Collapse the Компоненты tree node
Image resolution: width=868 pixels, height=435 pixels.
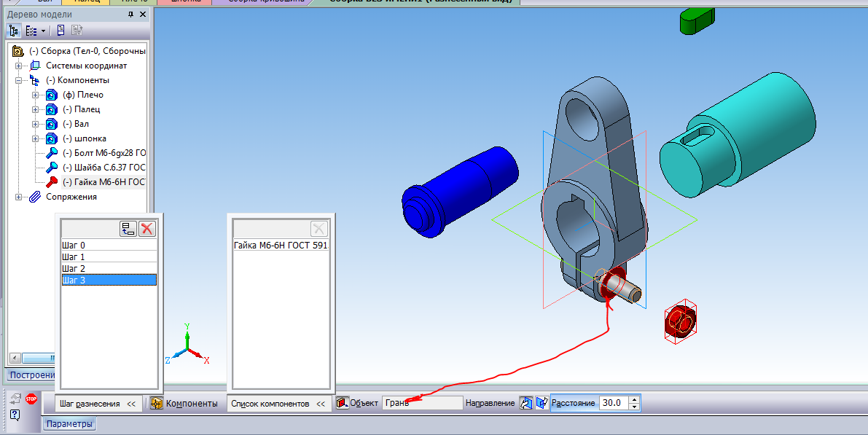click(x=19, y=80)
